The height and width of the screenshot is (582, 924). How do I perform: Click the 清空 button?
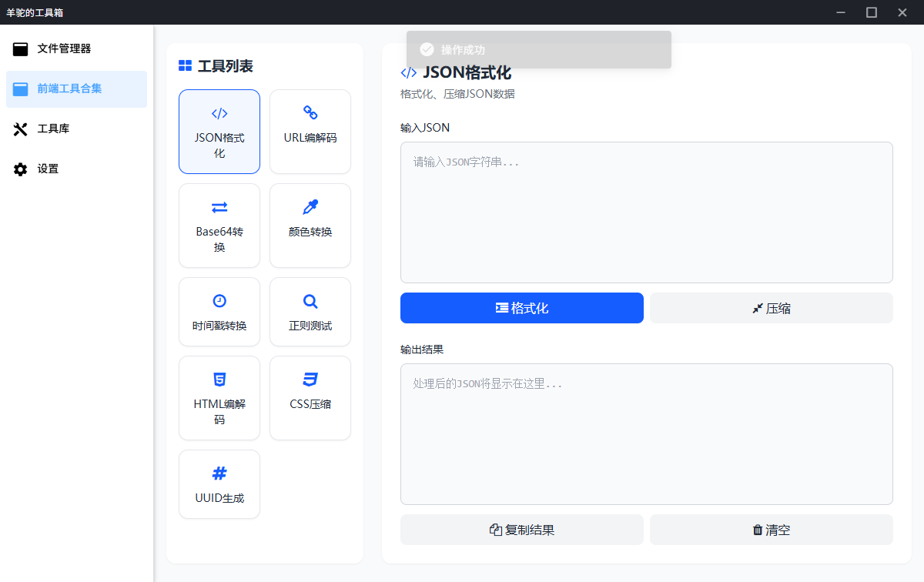click(x=772, y=530)
